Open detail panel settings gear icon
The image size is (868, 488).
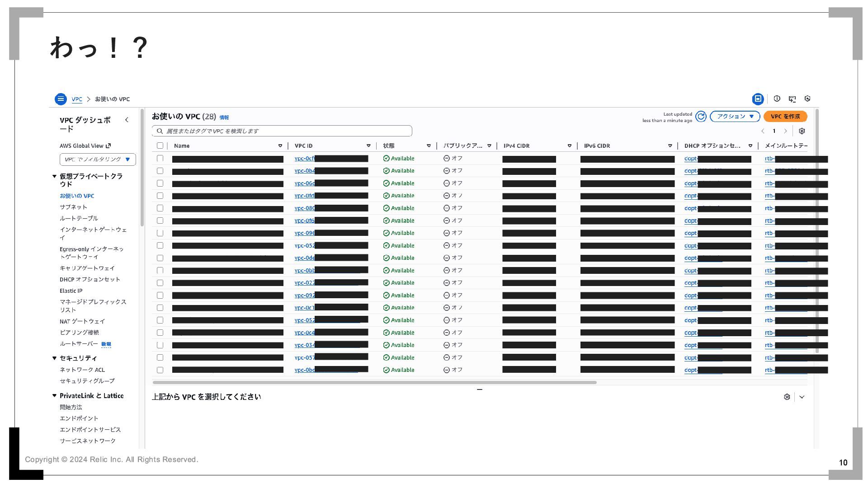tap(787, 397)
